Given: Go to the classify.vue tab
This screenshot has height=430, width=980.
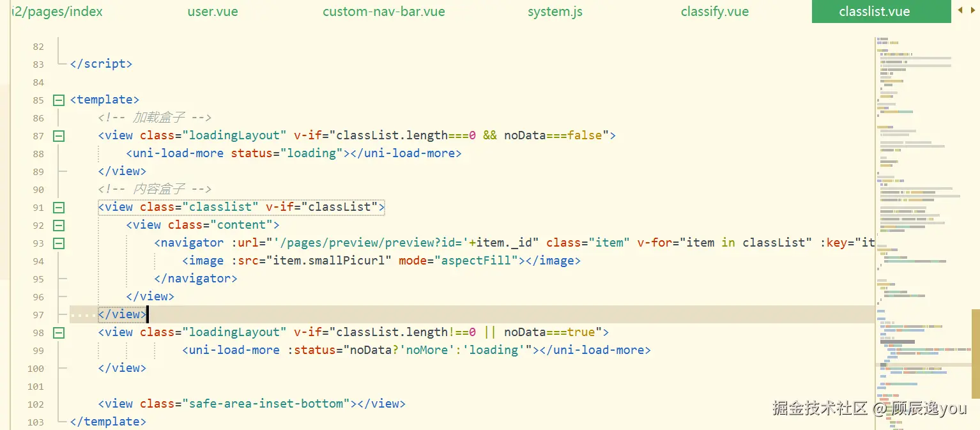Looking at the screenshot, I should coord(715,12).
